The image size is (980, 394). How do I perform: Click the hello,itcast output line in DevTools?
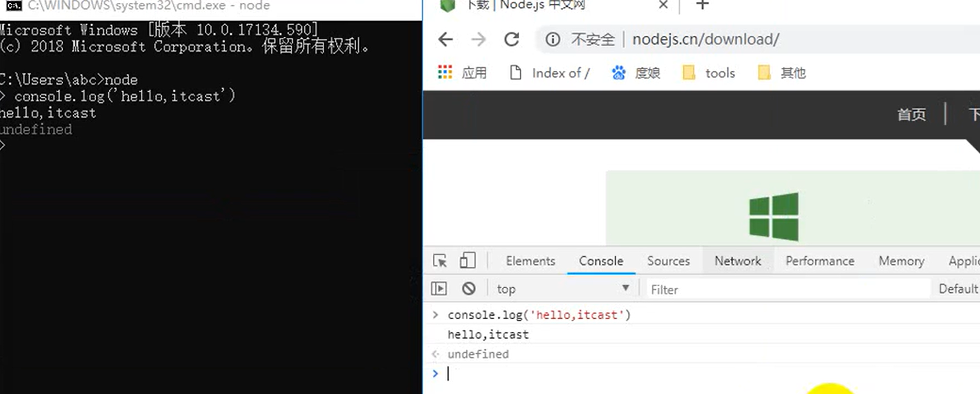[488, 334]
